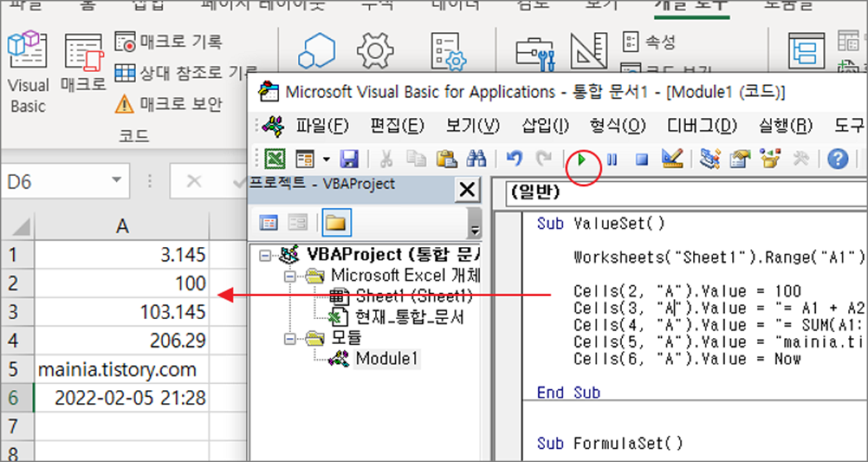Click the Copy icon in VBA toolbar
Screen dimensions: 868x462
point(416,160)
